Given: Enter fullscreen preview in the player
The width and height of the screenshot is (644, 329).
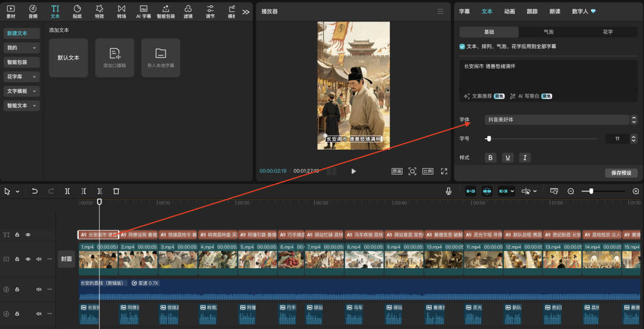Looking at the screenshot, I should point(444,171).
